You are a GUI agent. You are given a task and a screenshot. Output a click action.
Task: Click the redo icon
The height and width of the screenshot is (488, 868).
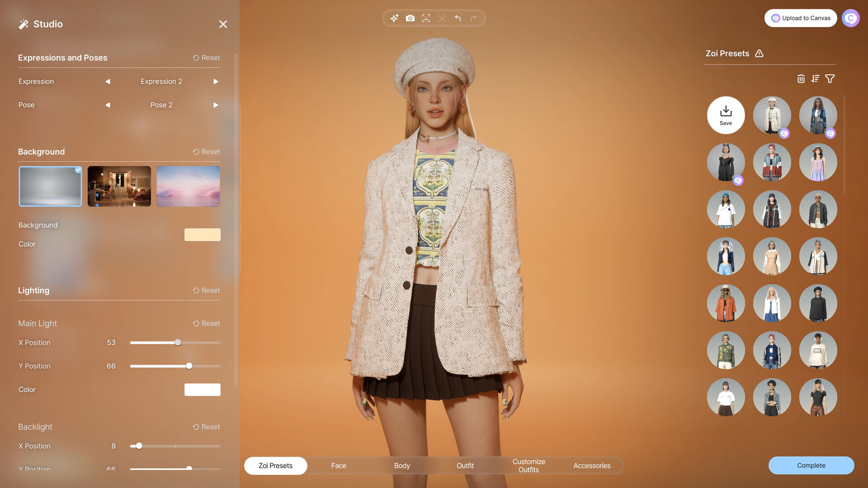[473, 19]
